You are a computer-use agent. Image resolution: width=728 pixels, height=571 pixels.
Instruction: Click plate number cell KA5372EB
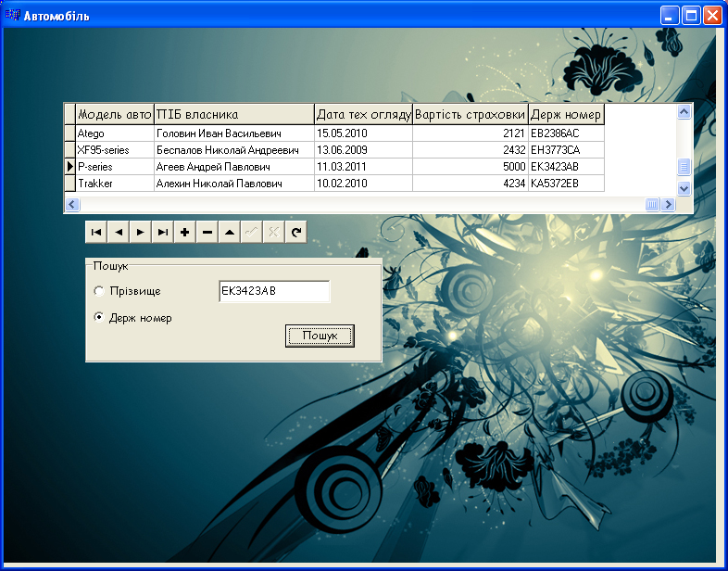[x=567, y=184]
